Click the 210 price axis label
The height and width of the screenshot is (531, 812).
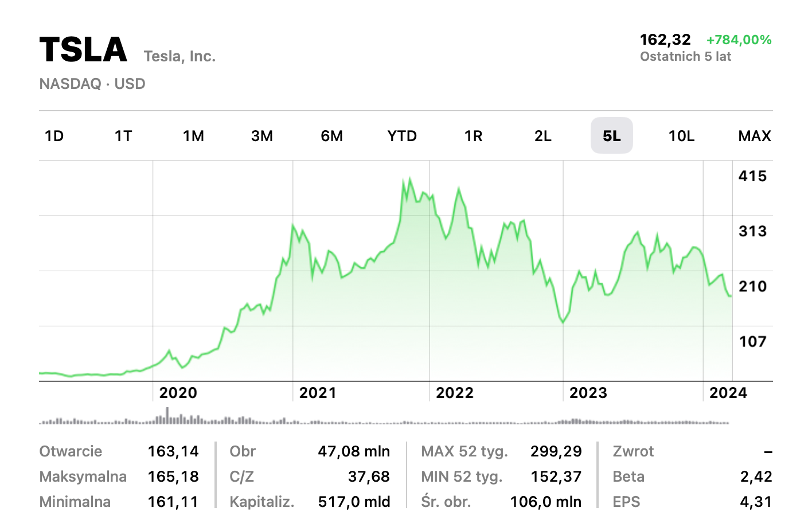pos(753,286)
